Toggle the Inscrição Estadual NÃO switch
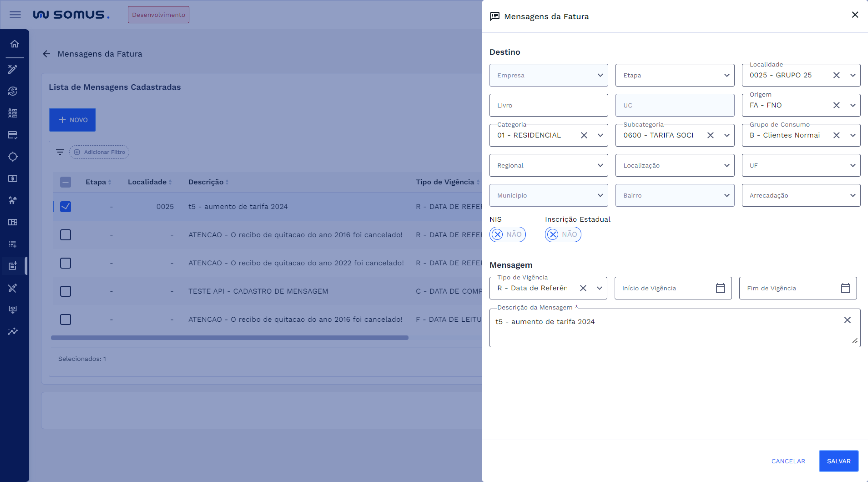This screenshot has width=868, height=482. [x=563, y=234]
